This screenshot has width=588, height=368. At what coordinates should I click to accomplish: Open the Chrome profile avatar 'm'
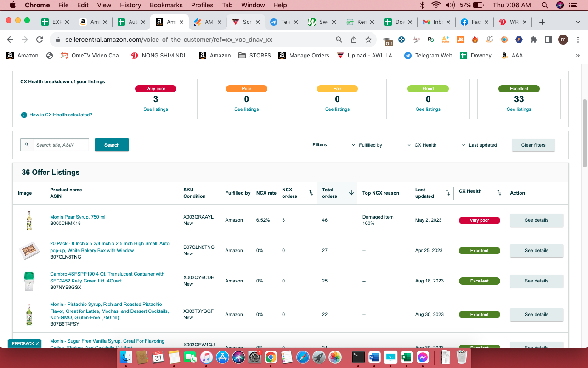[x=563, y=40]
